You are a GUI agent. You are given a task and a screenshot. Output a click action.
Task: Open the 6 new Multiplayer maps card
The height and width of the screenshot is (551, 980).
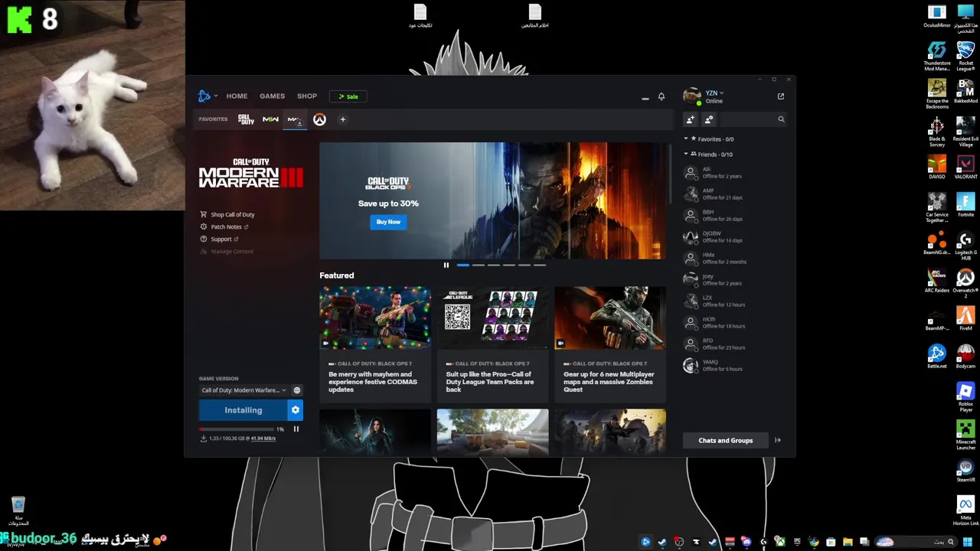tap(610, 343)
